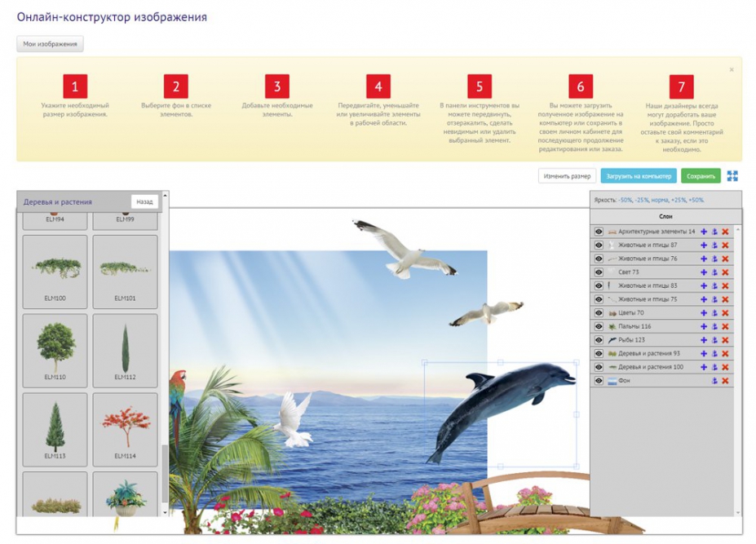
Task: Delete the Цветы 70 layer
Action: pos(725,312)
